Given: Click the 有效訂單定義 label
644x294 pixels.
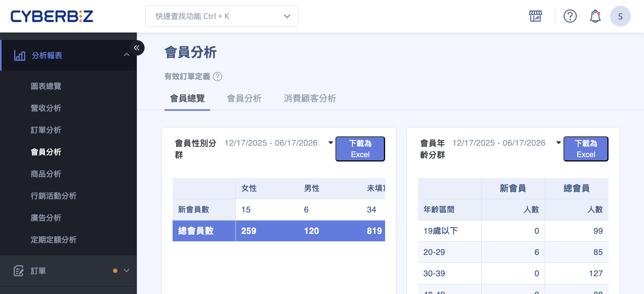Looking at the screenshot, I should [187, 76].
